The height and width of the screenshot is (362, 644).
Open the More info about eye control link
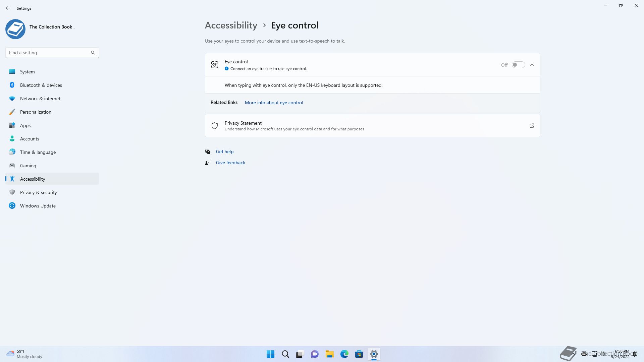(274, 103)
